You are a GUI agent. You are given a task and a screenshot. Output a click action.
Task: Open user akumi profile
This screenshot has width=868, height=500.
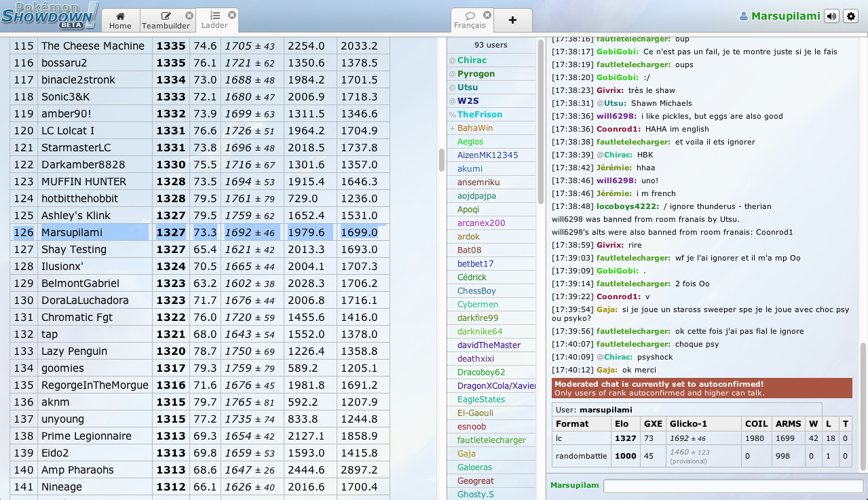click(492, 169)
